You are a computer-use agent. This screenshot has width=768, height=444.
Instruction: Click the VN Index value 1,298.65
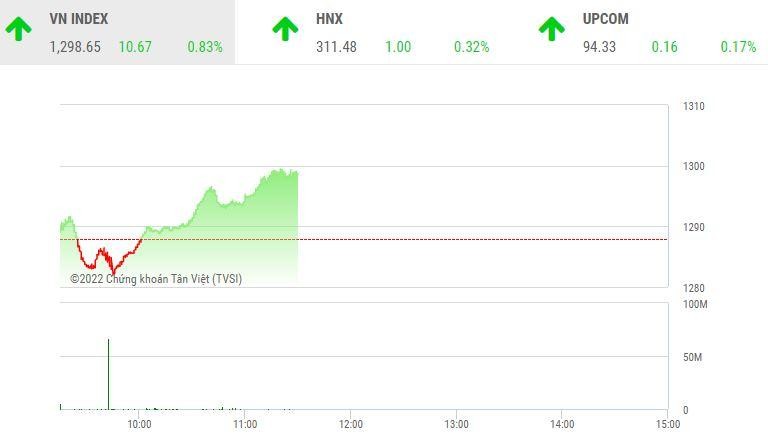click(x=75, y=47)
